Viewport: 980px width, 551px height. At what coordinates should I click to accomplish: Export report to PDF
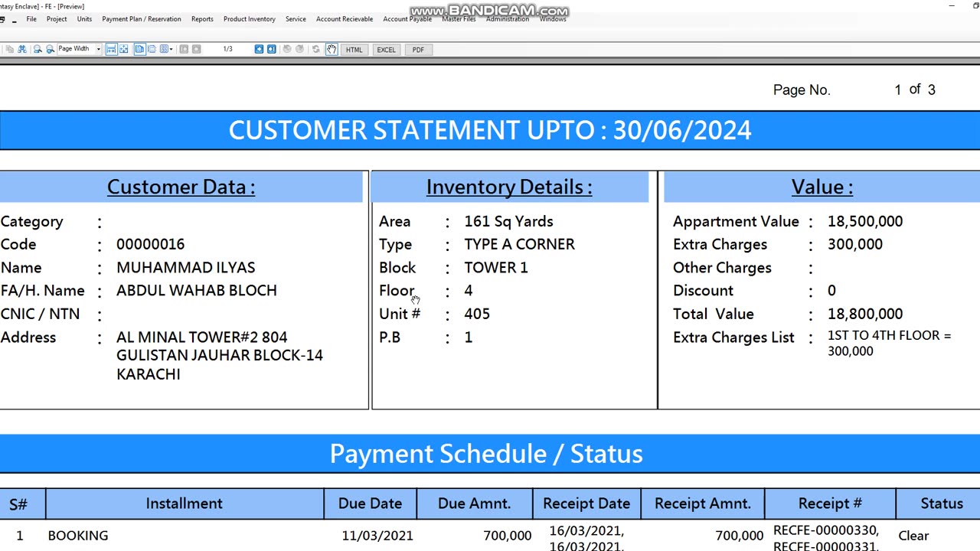(x=418, y=50)
